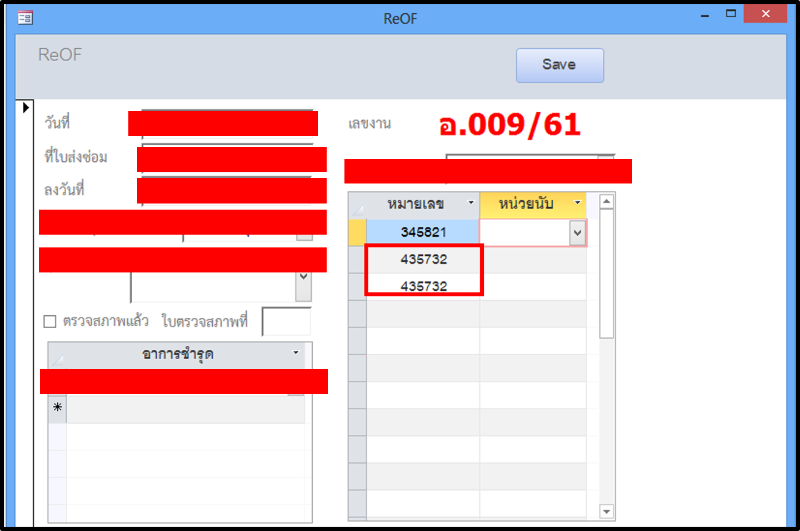Click the record selector arrow at form left
This screenshot has height=531, width=800.
click(26, 107)
